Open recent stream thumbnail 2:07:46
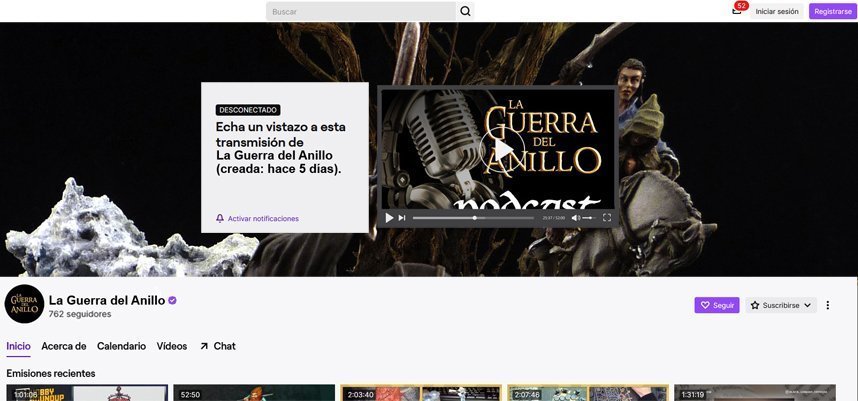858x401 pixels. tap(588, 393)
